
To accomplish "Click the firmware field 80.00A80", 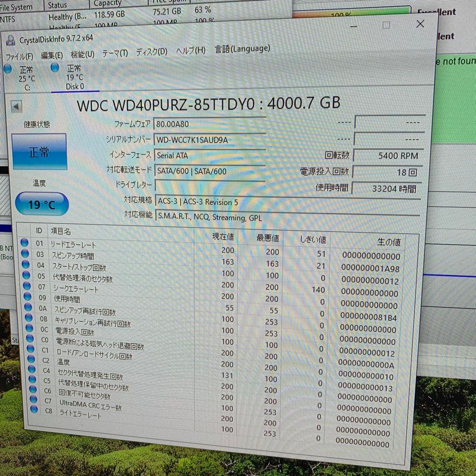I will (x=210, y=124).
